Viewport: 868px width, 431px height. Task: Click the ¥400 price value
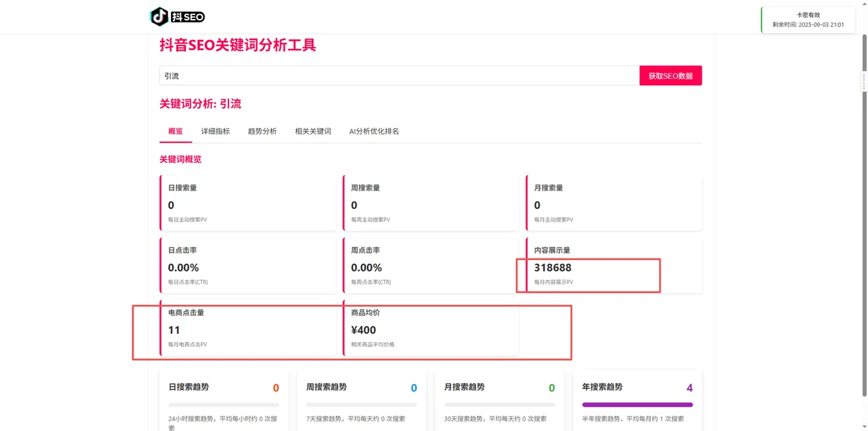tap(363, 330)
